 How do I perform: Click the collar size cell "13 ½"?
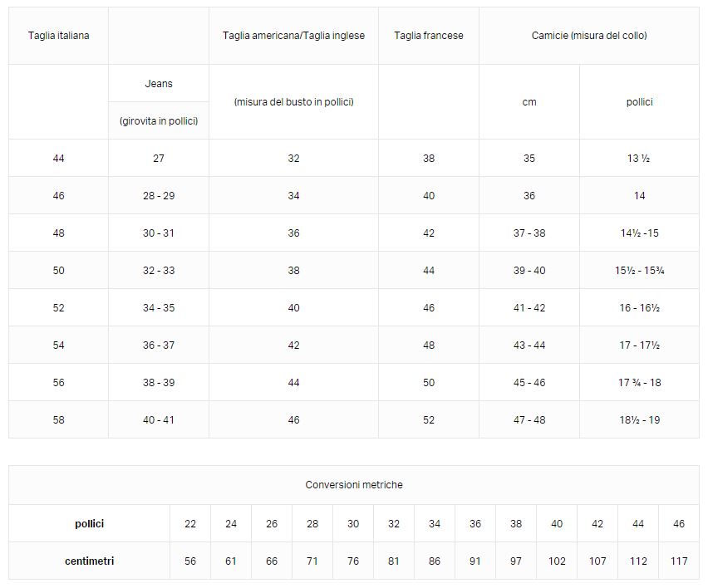pyautogui.click(x=639, y=159)
